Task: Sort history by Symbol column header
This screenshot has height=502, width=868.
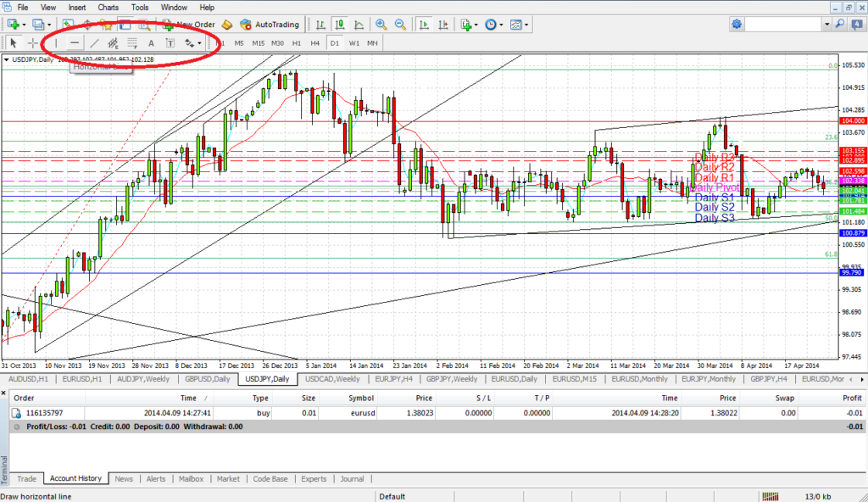Action: (x=361, y=398)
